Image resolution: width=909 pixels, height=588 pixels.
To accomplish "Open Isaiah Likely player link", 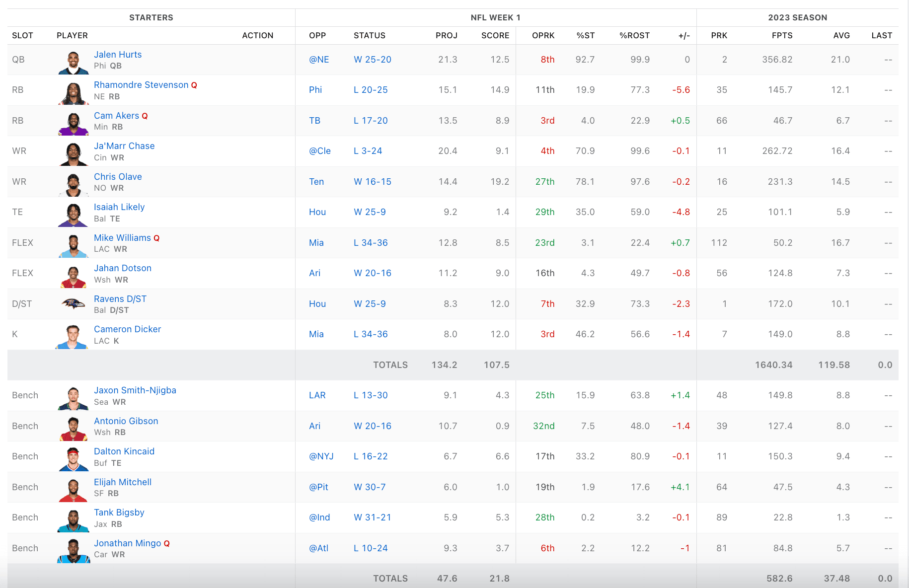I will (x=119, y=207).
